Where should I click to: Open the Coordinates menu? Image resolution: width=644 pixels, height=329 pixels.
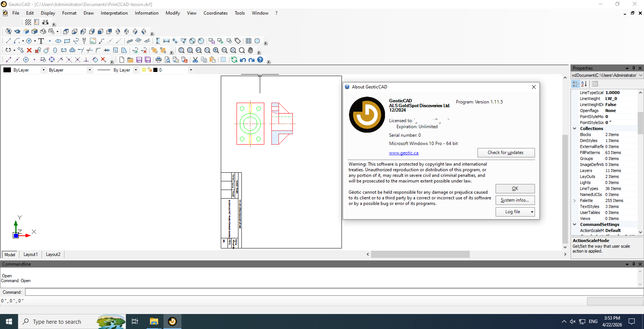click(216, 13)
